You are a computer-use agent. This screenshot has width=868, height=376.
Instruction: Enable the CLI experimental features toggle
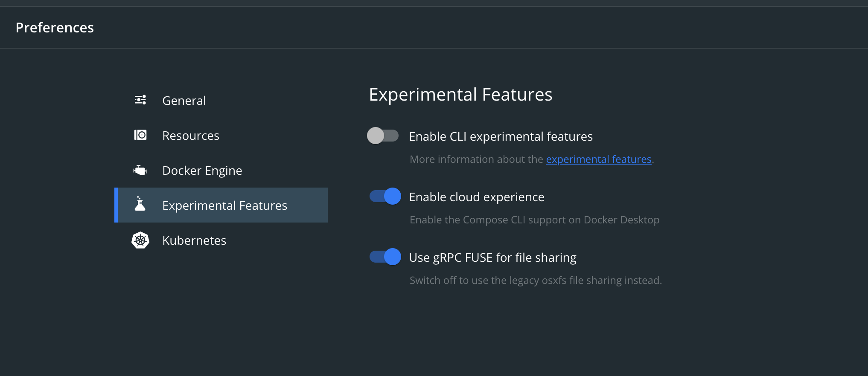pyautogui.click(x=383, y=136)
